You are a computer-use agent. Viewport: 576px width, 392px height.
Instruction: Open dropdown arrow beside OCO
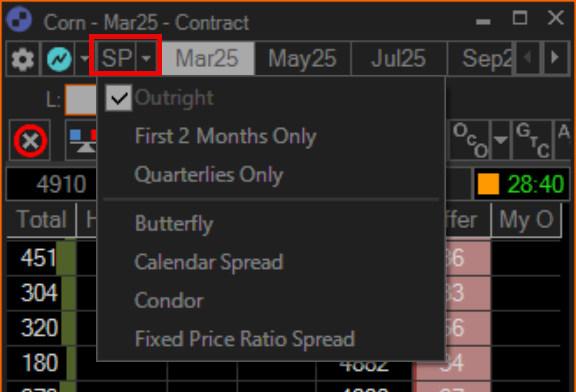tap(500, 140)
